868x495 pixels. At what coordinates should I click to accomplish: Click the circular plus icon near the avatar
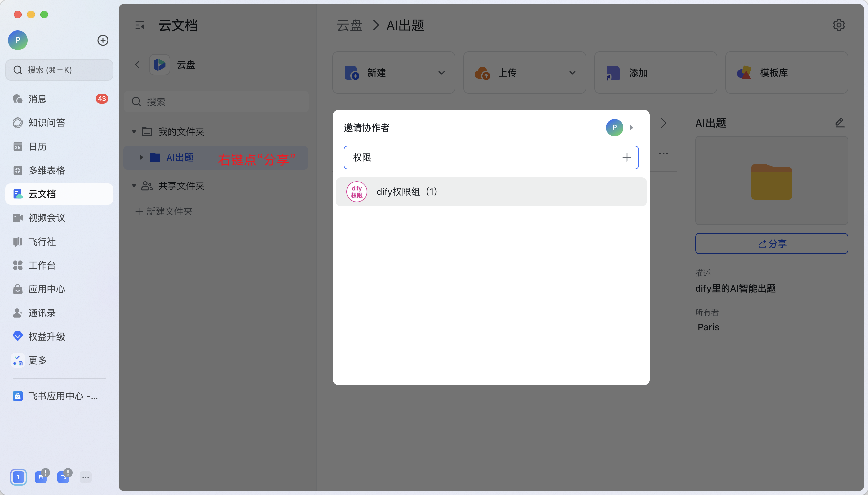pos(103,41)
